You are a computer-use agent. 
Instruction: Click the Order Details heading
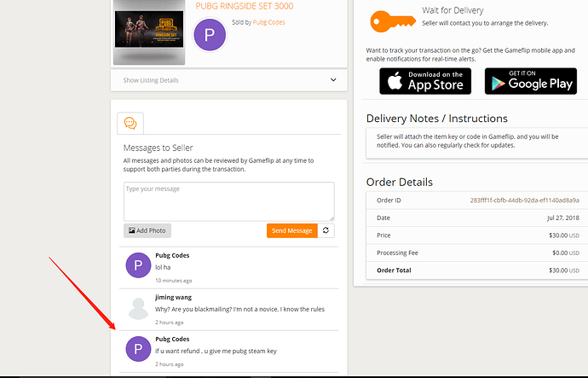[400, 182]
